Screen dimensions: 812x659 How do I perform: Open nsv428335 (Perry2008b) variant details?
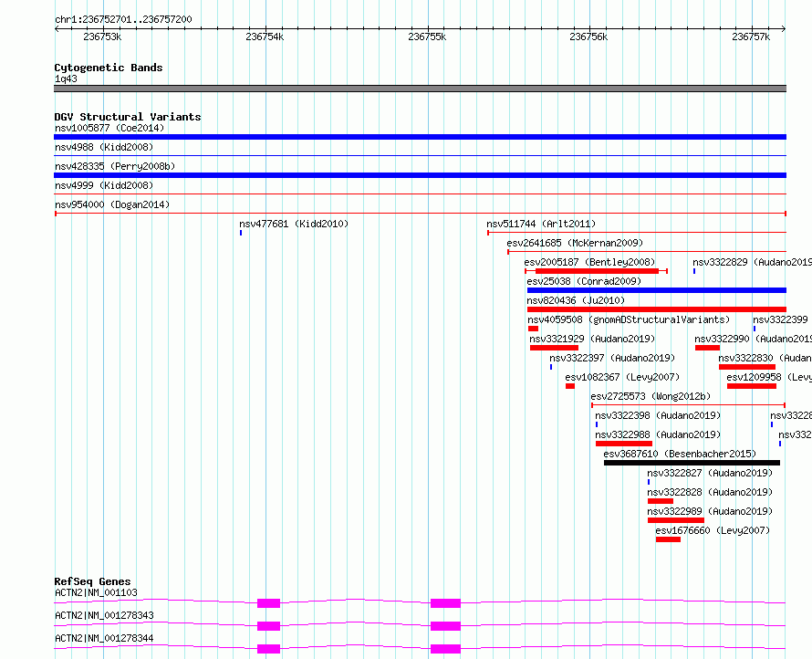tap(115, 166)
